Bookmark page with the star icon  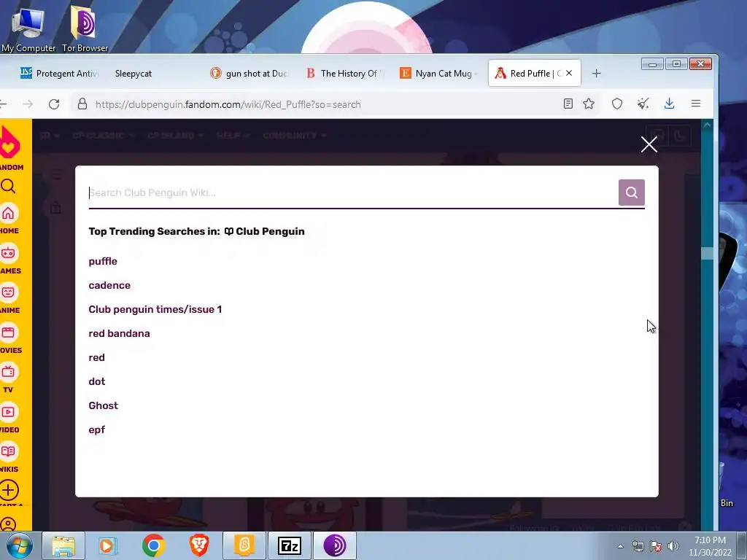(589, 104)
